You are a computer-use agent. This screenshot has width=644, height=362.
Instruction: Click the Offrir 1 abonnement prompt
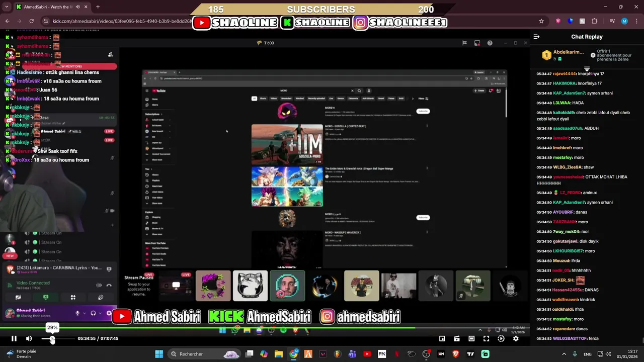(612, 55)
